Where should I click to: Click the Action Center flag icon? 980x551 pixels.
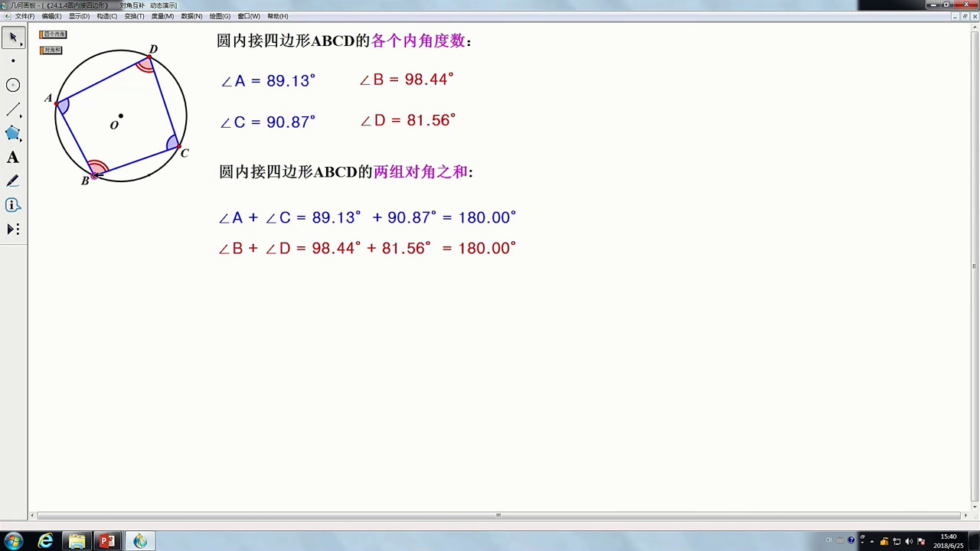pyautogui.click(x=921, y=541)
